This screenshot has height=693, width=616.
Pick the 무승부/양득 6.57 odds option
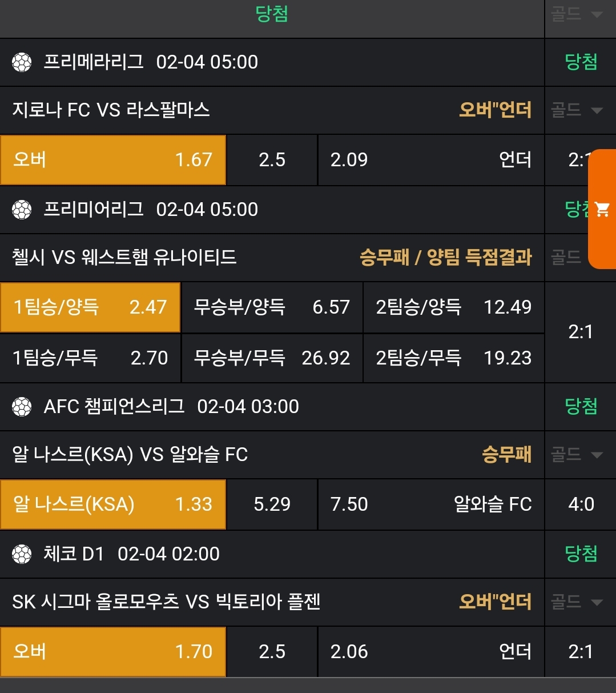[x=272, y=307]
